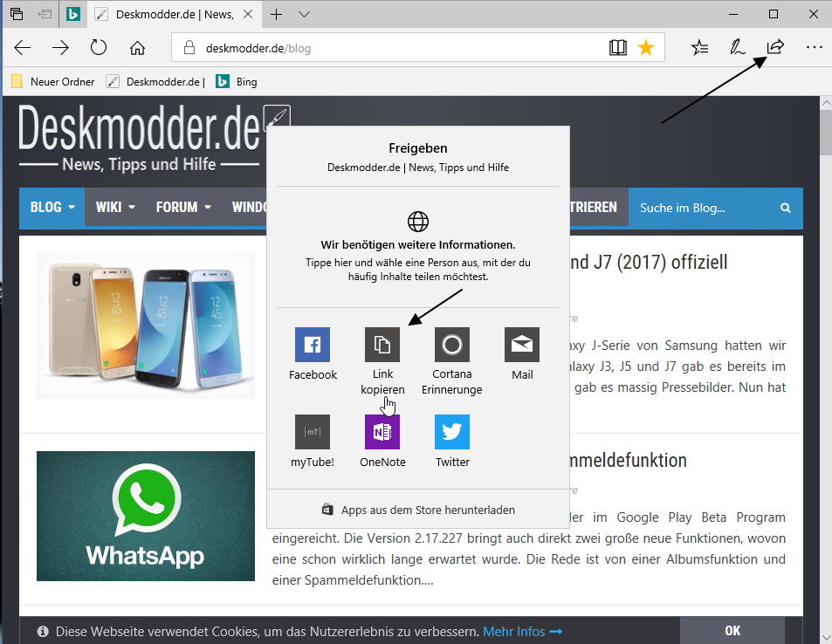The image size is (832, 644).
Task: Open the Web Note pen icon
Action: (x=737, y=47)
